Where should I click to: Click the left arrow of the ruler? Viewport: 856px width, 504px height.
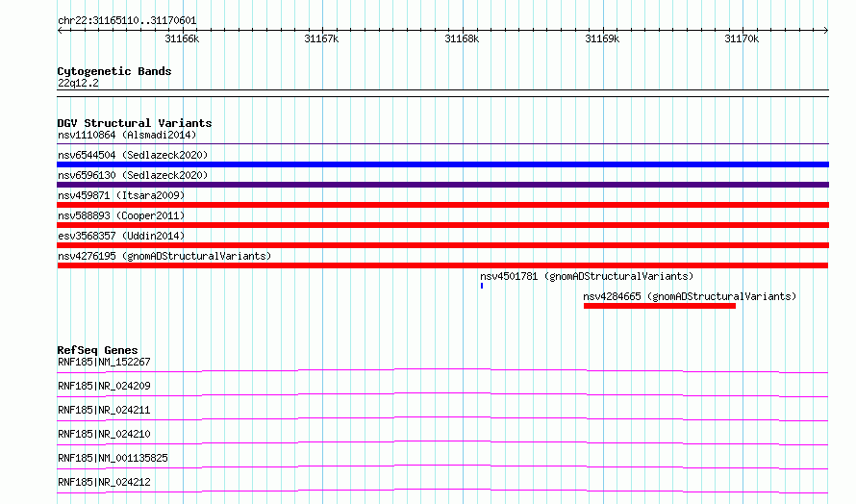point(60,31)
